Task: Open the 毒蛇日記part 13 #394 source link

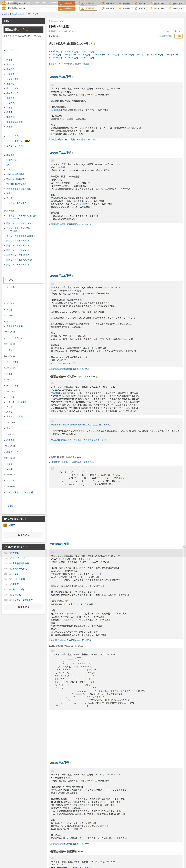Action: pos(70,369)
